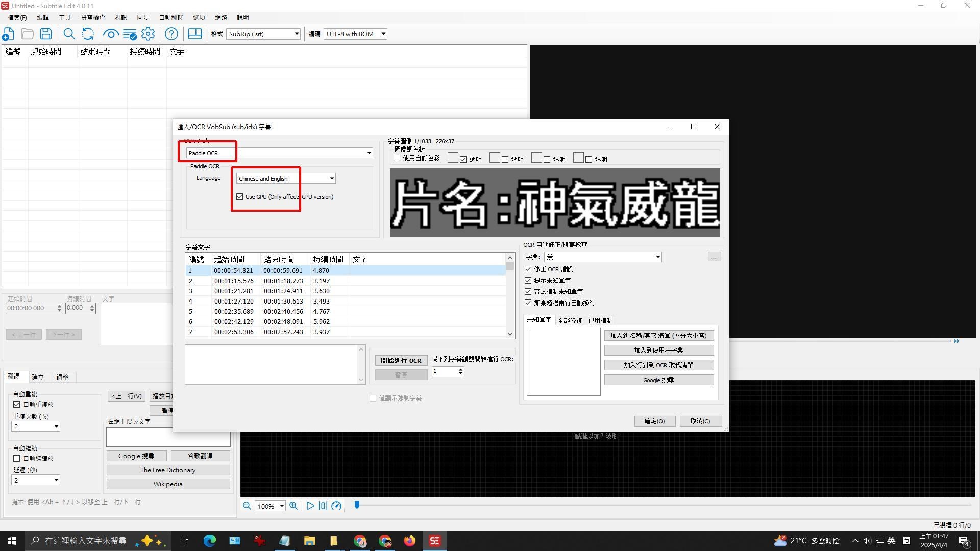Zoom in on the waveform
Screen dimensions: 980x551
point(293,506)
